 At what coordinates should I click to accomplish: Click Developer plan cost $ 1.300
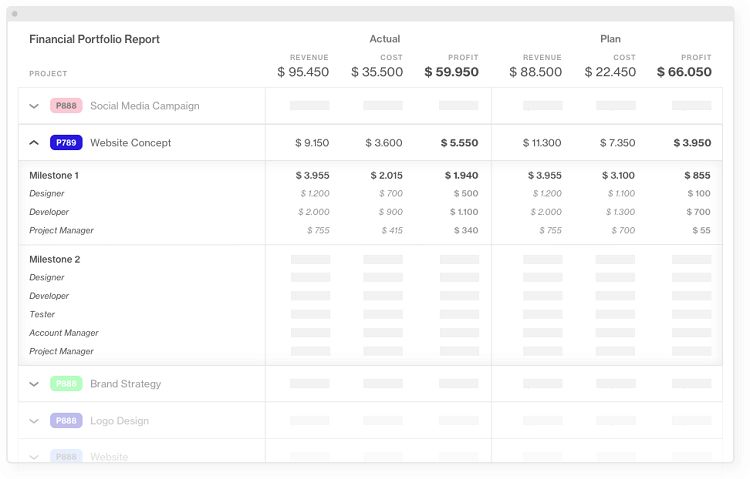620,212
